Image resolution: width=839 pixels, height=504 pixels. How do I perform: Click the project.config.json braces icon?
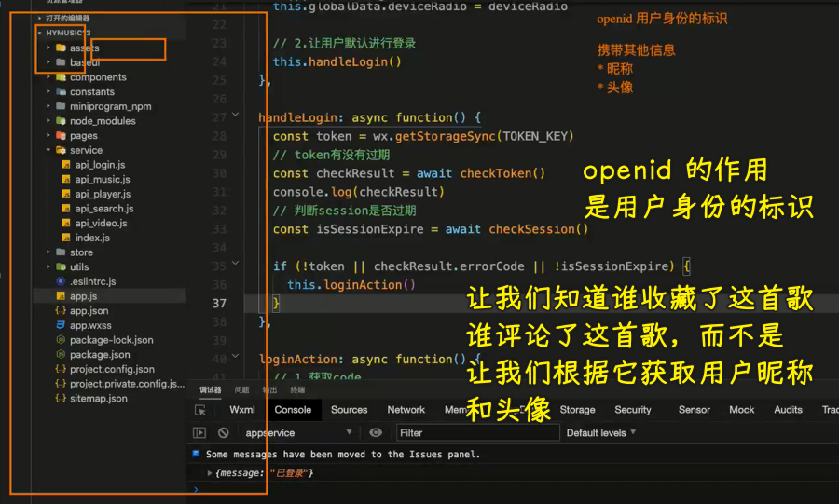61,369
